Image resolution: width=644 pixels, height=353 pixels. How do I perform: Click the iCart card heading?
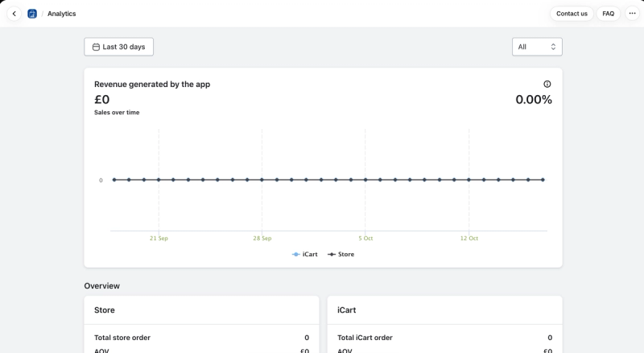[347, 310]
